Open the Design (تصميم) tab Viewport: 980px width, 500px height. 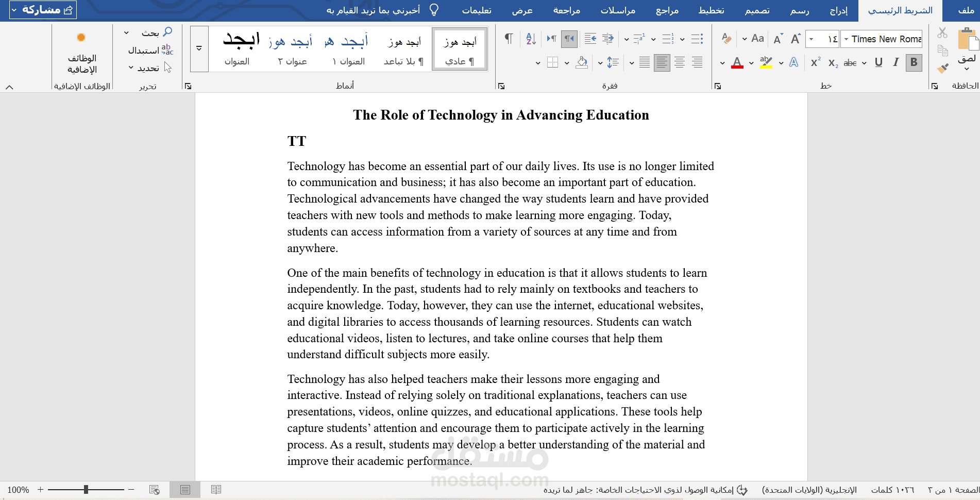point(757,10)
